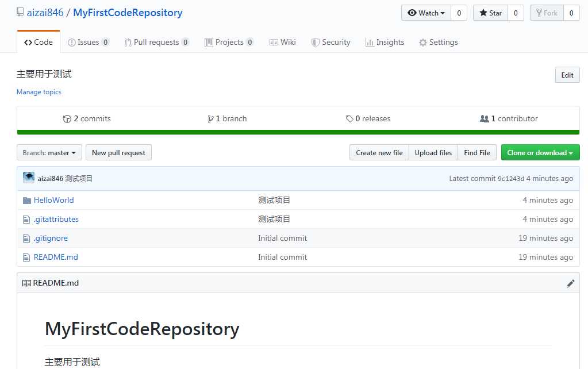The image size is (588, 369).
Task: Star this repository
Action: point(490,13)
